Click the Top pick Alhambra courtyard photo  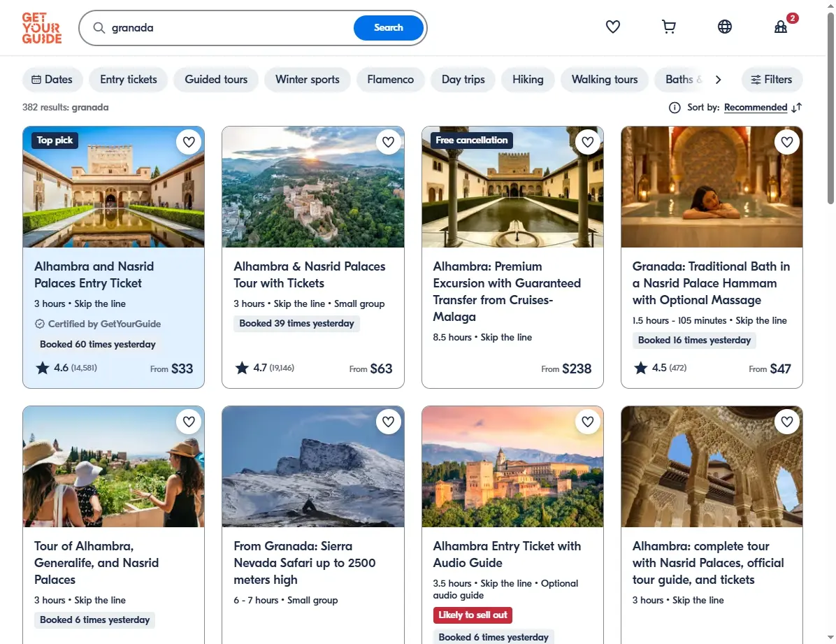[113, 187]
